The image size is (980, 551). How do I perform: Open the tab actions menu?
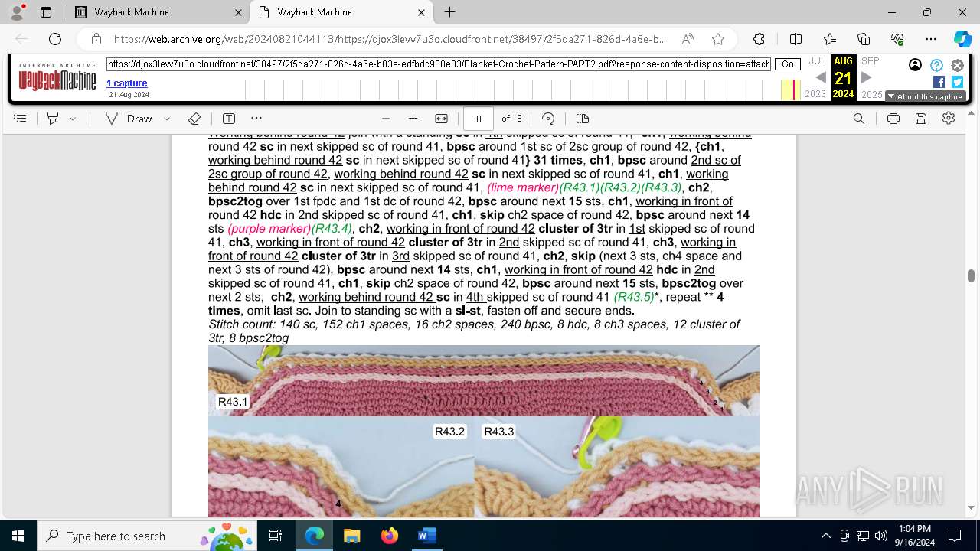point(46,12)
